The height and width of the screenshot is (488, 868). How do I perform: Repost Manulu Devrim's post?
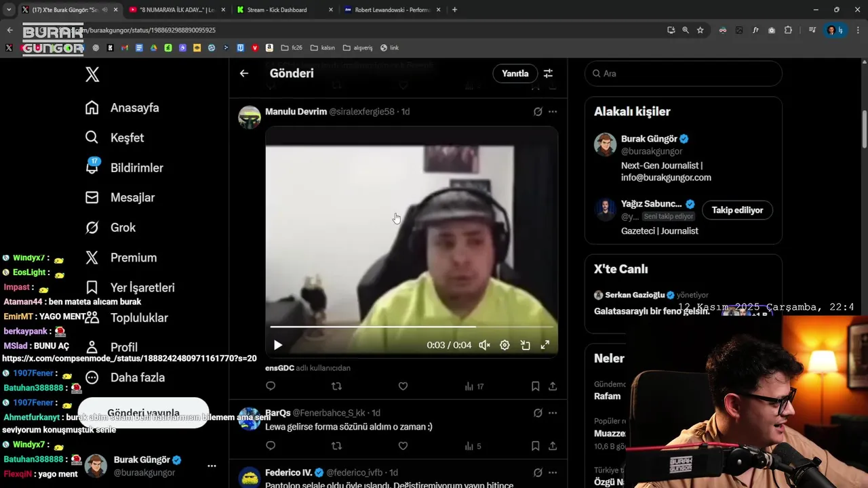[336, 386]
